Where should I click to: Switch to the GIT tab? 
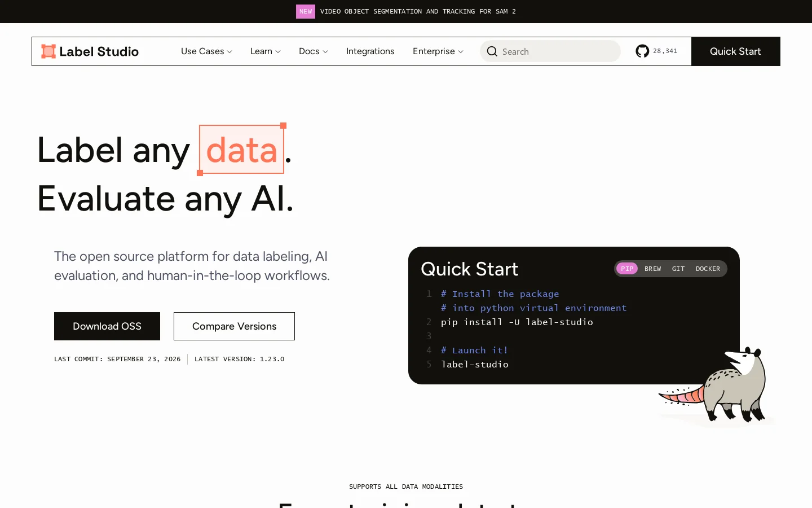point(678,269)
